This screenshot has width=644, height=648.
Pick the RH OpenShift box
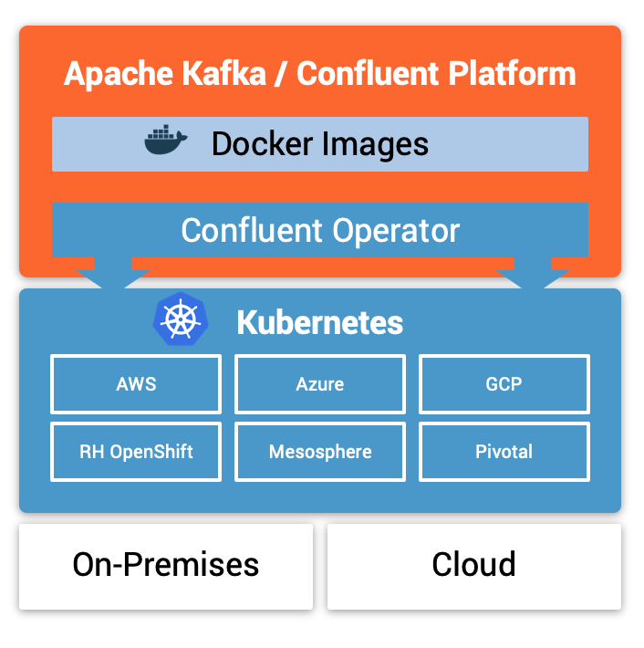pos(136,451)
